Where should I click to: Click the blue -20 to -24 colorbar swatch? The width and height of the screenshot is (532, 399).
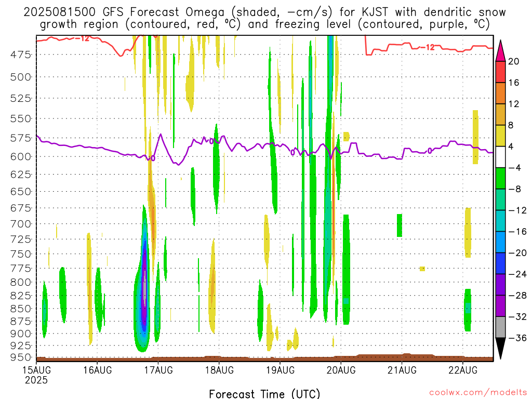point(500,263)
